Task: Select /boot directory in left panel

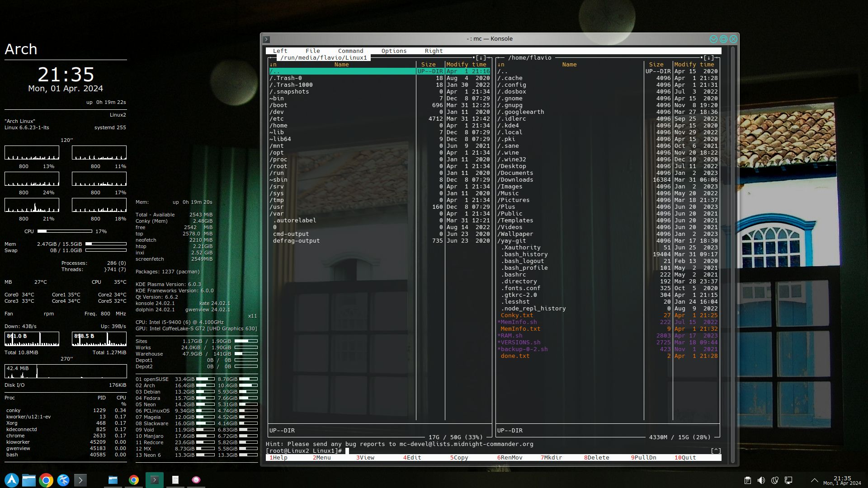Action: coord(380,105)
